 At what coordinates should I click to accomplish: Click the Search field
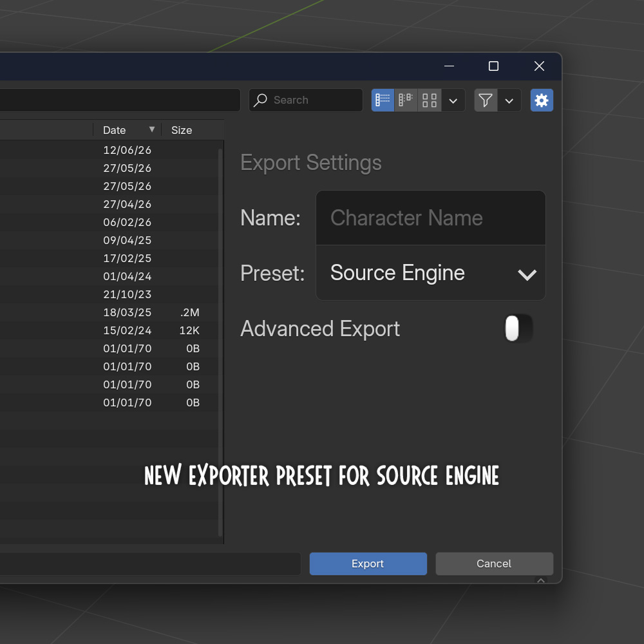(305, 100)
